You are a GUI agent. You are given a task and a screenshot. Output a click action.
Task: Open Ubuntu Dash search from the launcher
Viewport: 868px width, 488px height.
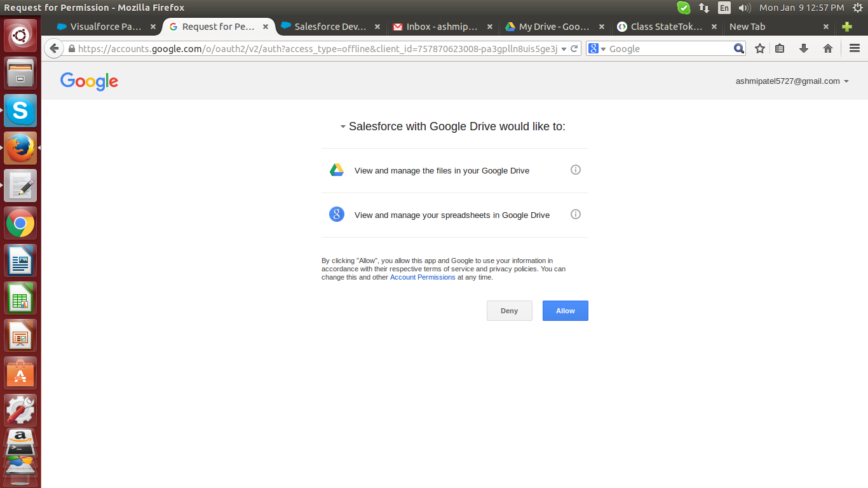point(20,36)
